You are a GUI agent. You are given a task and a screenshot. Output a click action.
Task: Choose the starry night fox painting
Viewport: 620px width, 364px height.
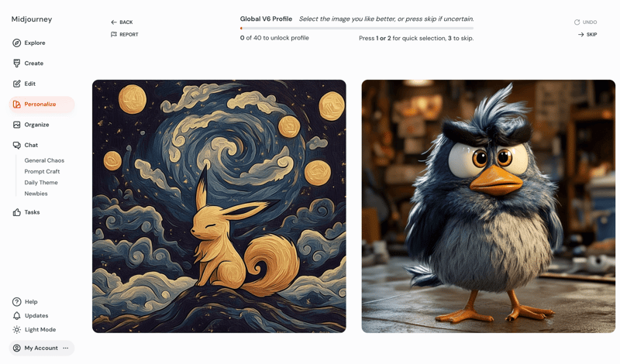coord(219,206)
